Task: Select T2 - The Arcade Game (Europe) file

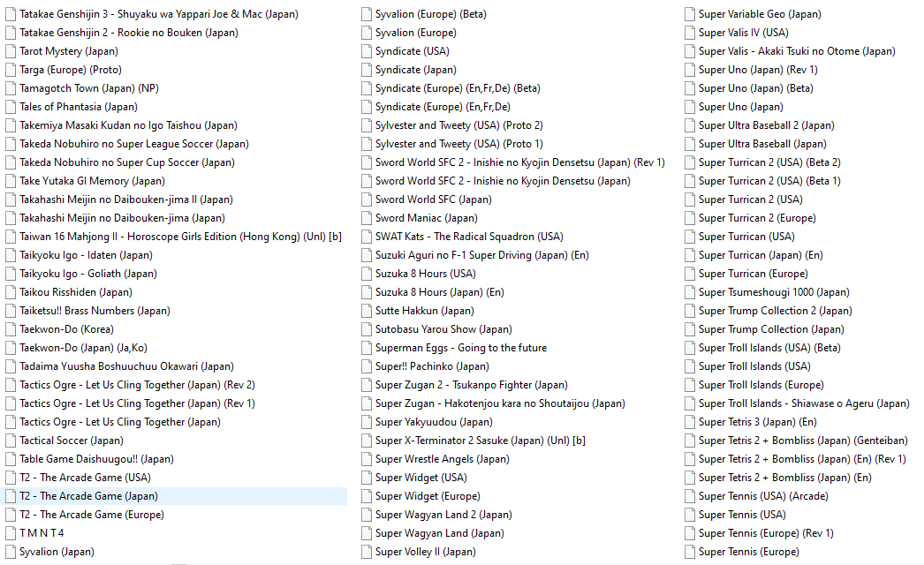Action: tap(91, 515)
